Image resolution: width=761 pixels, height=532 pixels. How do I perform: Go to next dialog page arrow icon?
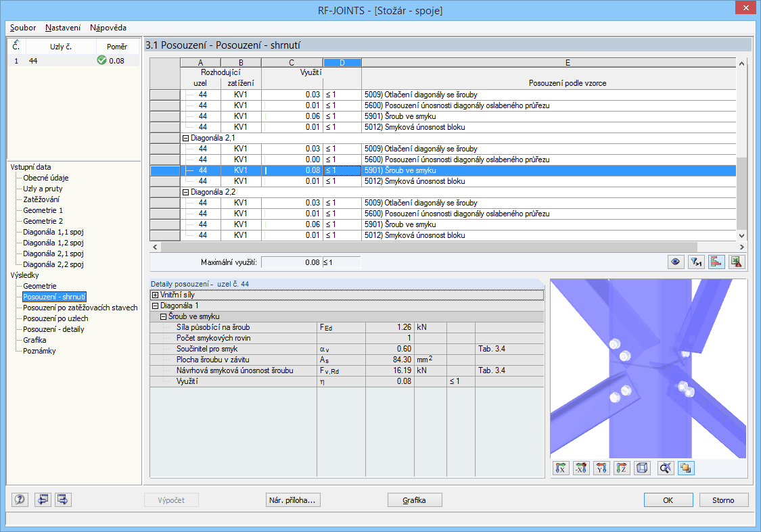63,499
